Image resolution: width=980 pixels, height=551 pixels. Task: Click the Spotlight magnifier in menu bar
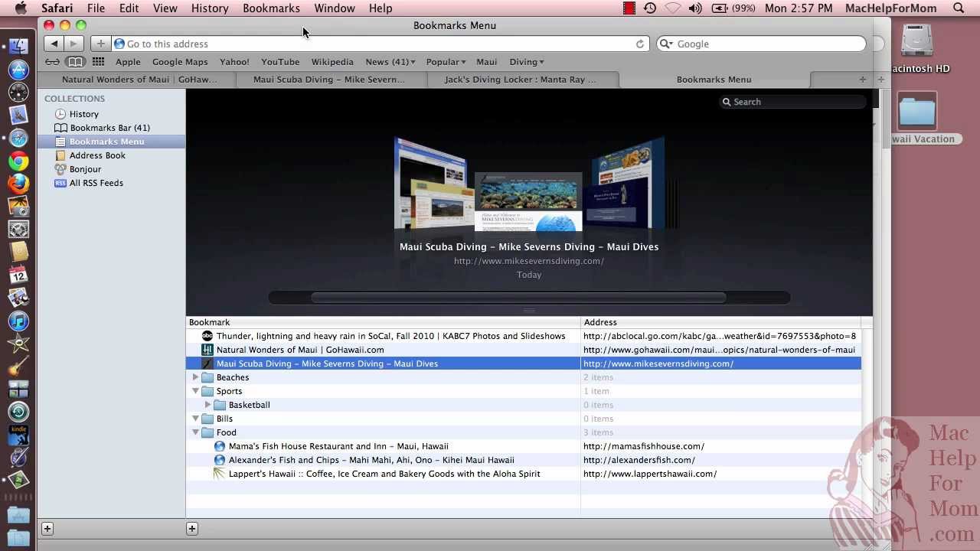959,8
